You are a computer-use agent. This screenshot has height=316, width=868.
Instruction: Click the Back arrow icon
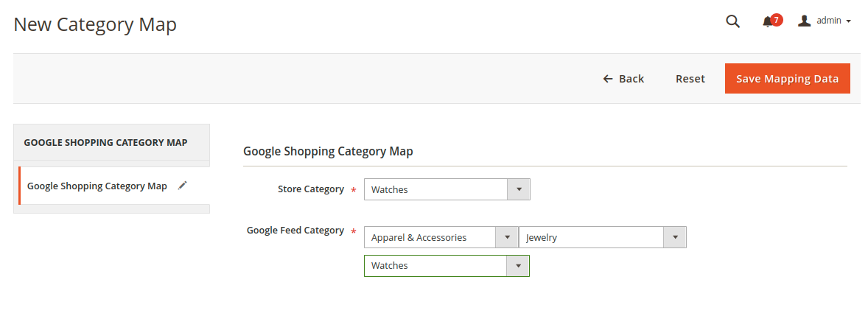point(608,79)
